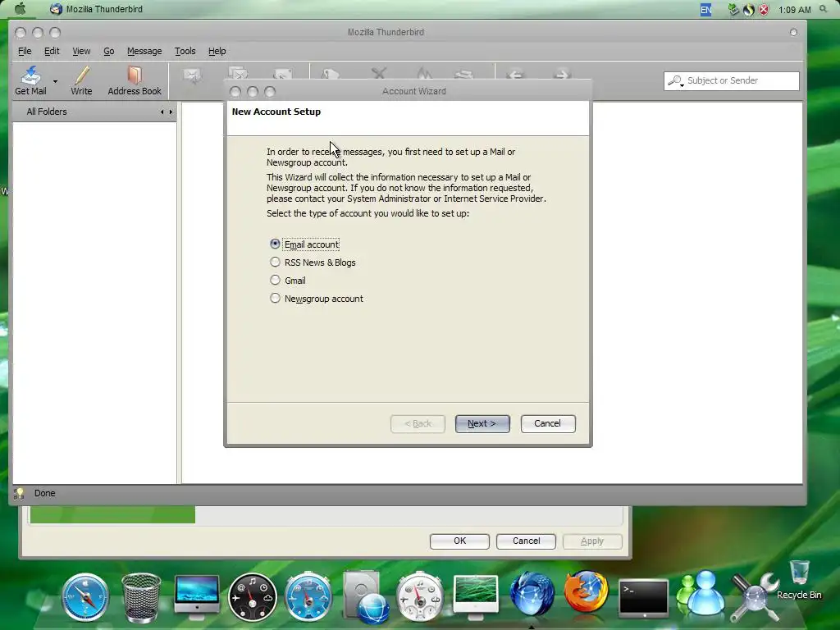Click the 1:09 AM clock
Image resolution: width=840 pixels, height=630 pixels.
coord(794,10)
